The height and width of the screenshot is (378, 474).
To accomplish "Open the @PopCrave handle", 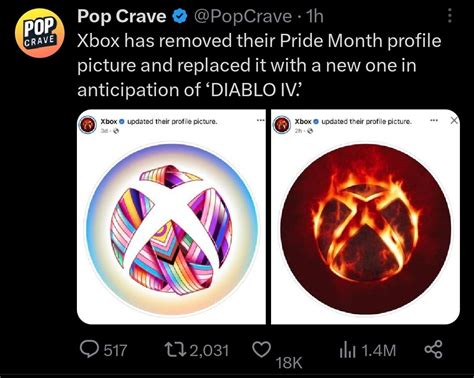I will 242,17.
